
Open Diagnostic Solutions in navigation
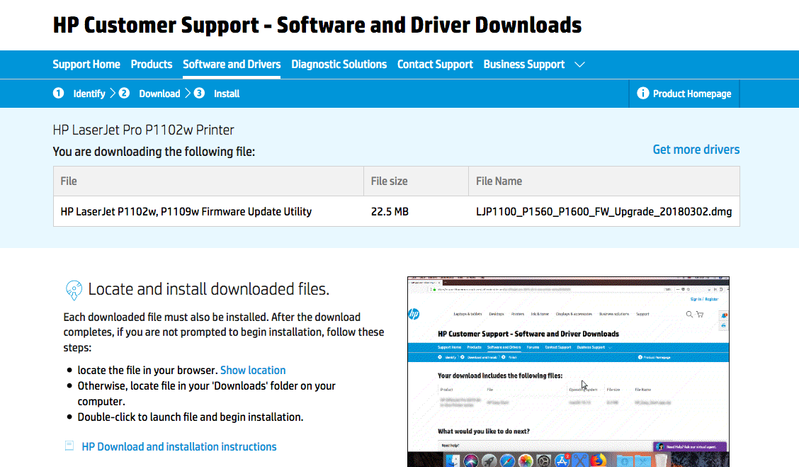coord(339,65)
